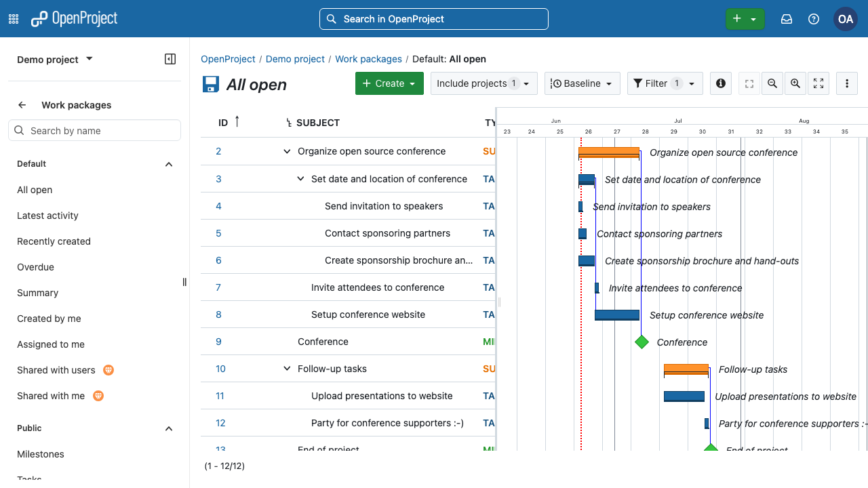Click the table and Gantt split resizer handle
868x488 pixels.
pos(499,302)
